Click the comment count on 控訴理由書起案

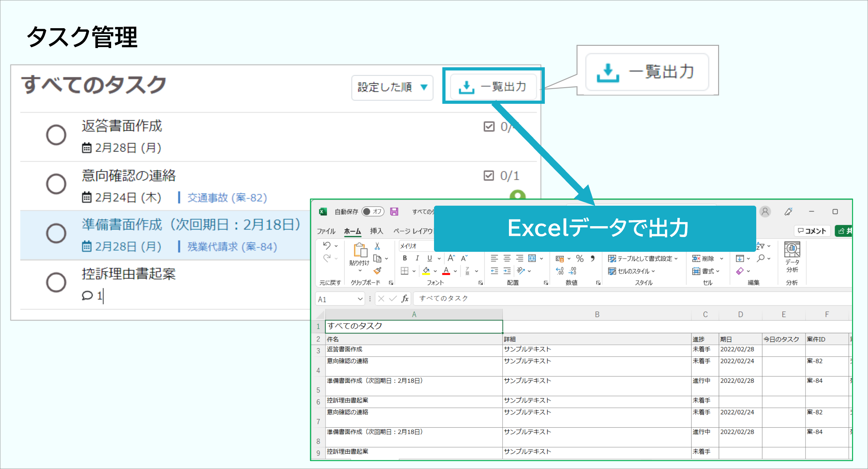click(92, 296)
